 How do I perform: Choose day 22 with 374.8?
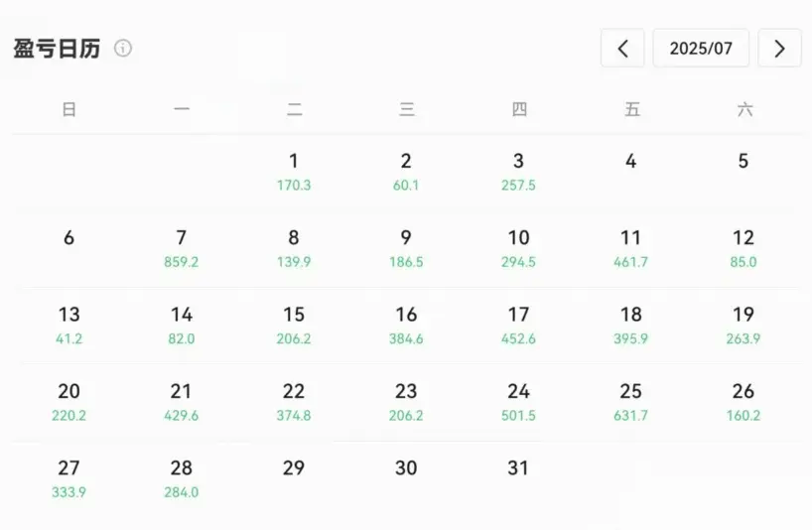[294, 402]
